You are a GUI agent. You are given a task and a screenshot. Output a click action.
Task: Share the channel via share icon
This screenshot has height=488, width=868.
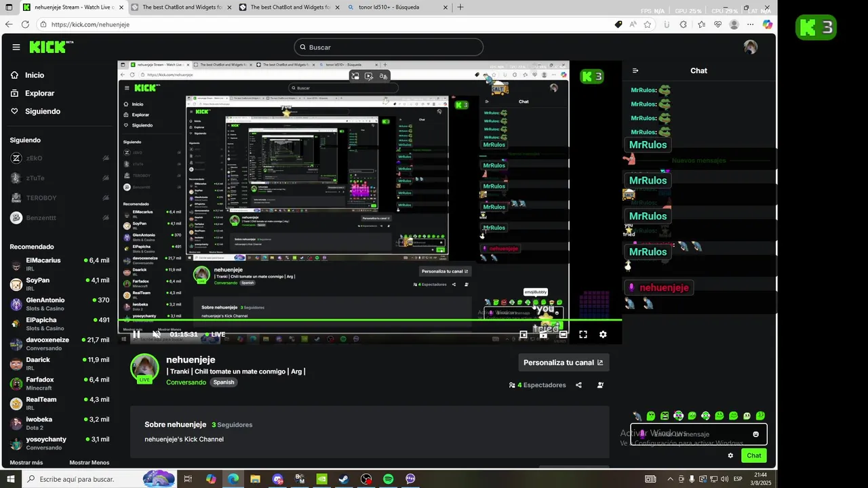578,385
